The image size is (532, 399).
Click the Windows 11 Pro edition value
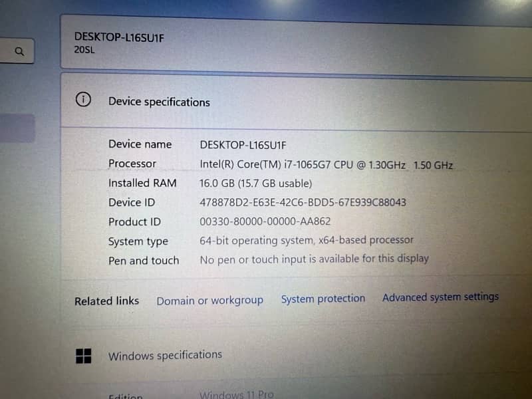[x=237, y=394]
